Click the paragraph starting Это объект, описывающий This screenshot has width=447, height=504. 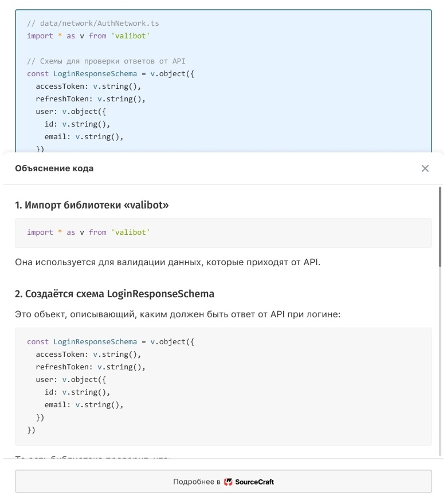point(178,314)
